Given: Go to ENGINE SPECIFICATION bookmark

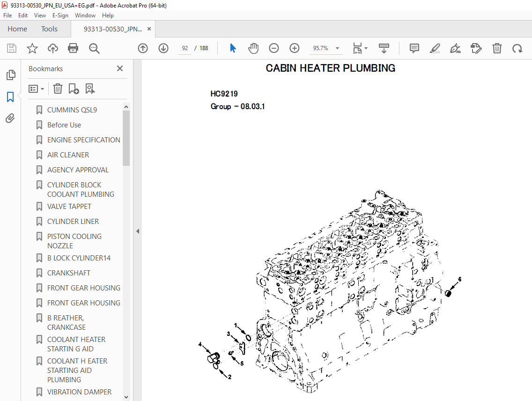Looking at the screenshot, I should pos(83,140).
